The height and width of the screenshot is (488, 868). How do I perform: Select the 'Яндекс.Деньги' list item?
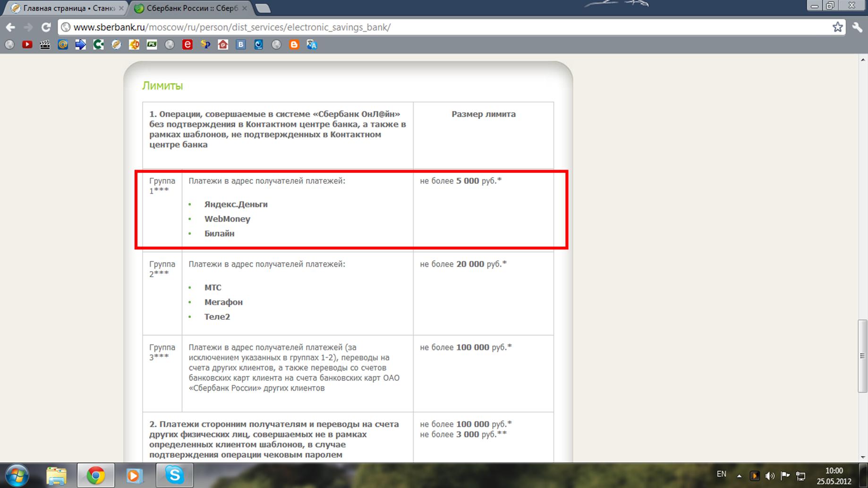[x=236, y=204]
